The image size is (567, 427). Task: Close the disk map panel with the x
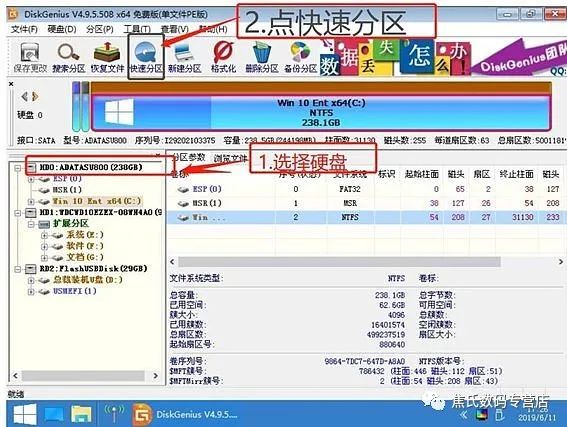11,84
